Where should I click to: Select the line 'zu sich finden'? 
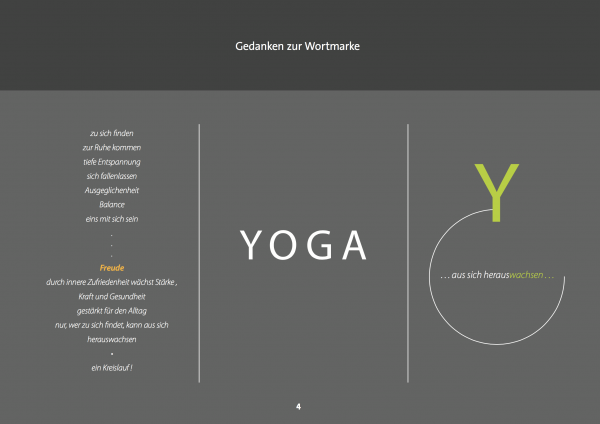pyautogui.click(x=112, y=132)
